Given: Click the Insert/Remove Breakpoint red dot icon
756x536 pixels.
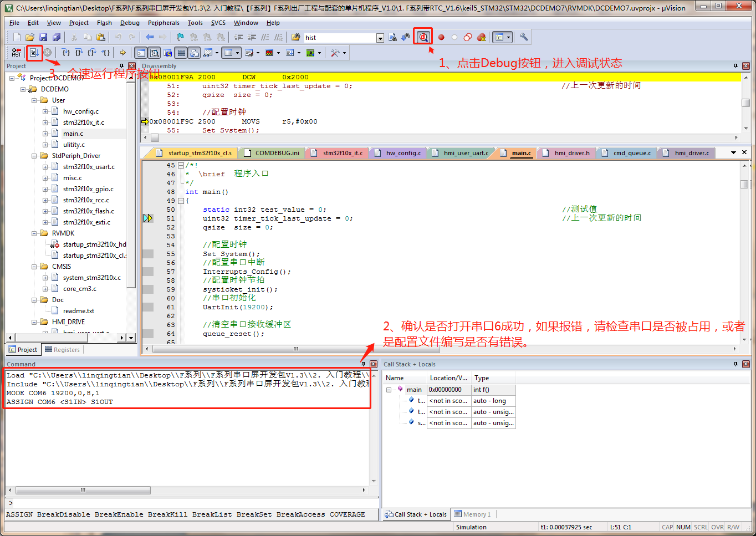Looking at the screenshot, I should [441, 37].
